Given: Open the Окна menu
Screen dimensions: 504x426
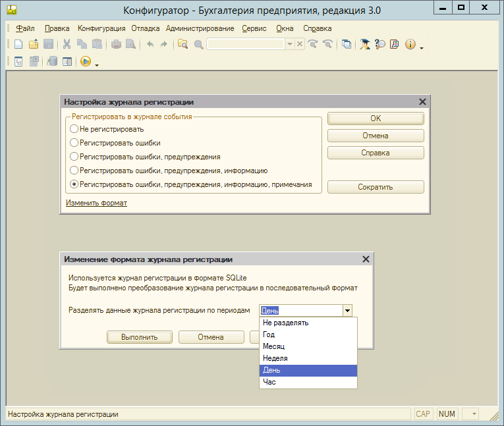Looking at the screenshot, I should (x=285, y=28).
